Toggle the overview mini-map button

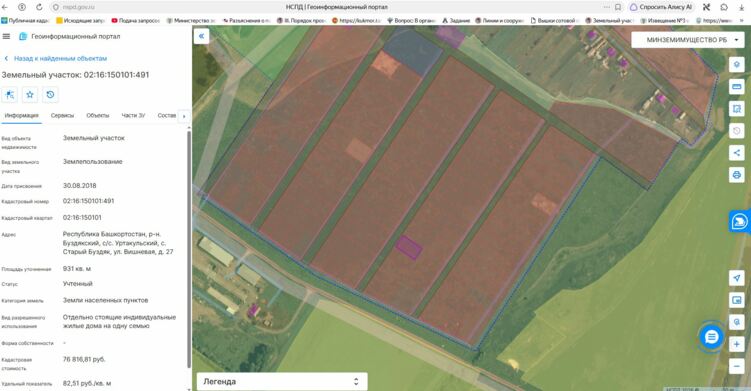click(737, 300)
